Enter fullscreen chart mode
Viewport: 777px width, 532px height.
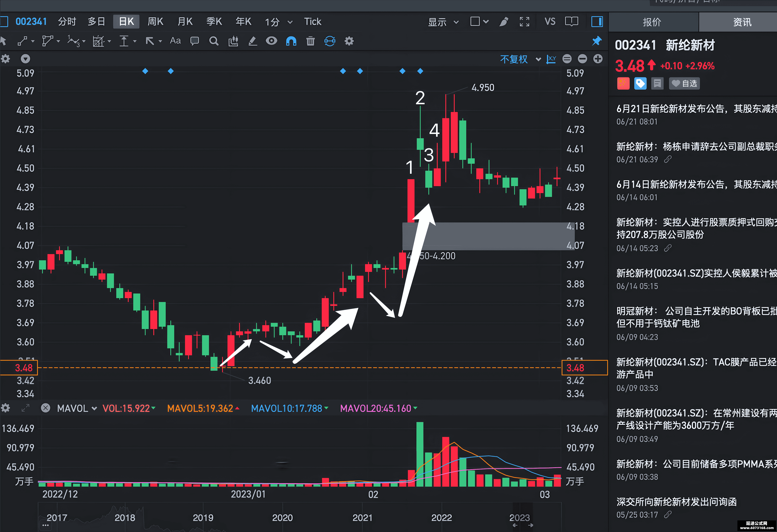point(524,22)
